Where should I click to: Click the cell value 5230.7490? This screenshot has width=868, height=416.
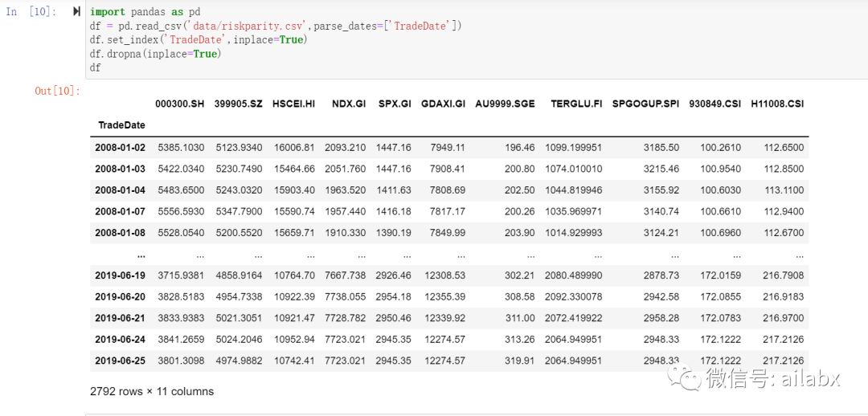(x=240, y=168)
